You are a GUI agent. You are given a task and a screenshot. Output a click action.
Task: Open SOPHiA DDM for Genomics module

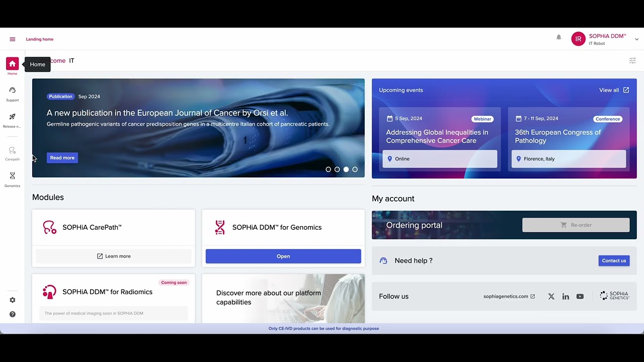click(283, 256)
